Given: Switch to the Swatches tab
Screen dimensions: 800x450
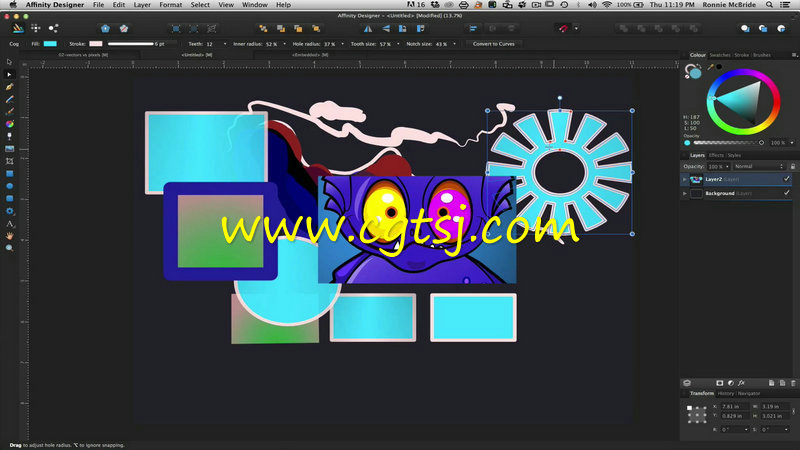Looking at the screenshot, I should [x=720, y=55].
